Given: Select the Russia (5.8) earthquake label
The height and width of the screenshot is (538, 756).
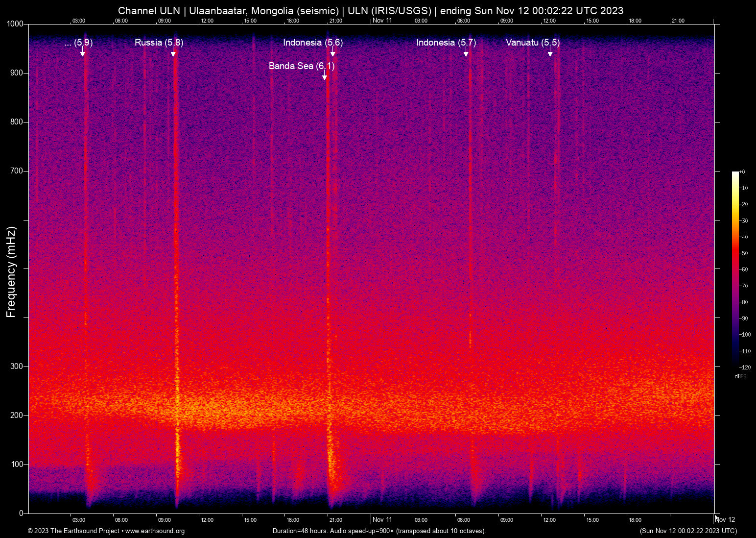Looking at the screenshot, I should (x=159, y=43).
